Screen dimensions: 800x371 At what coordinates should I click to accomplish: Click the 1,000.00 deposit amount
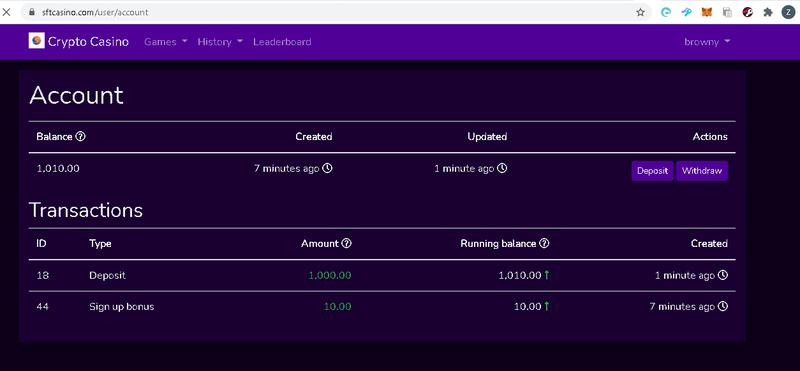pos(330,276)
